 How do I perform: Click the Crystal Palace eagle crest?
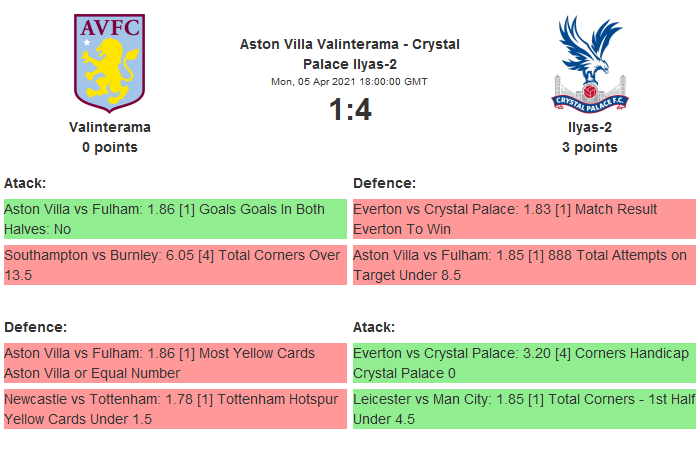click(x=589, y=62)
